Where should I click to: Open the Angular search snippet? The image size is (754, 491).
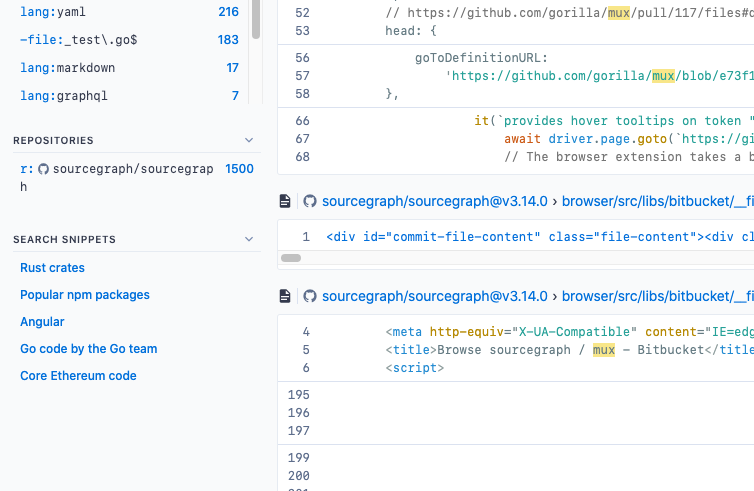coord(42,321)
